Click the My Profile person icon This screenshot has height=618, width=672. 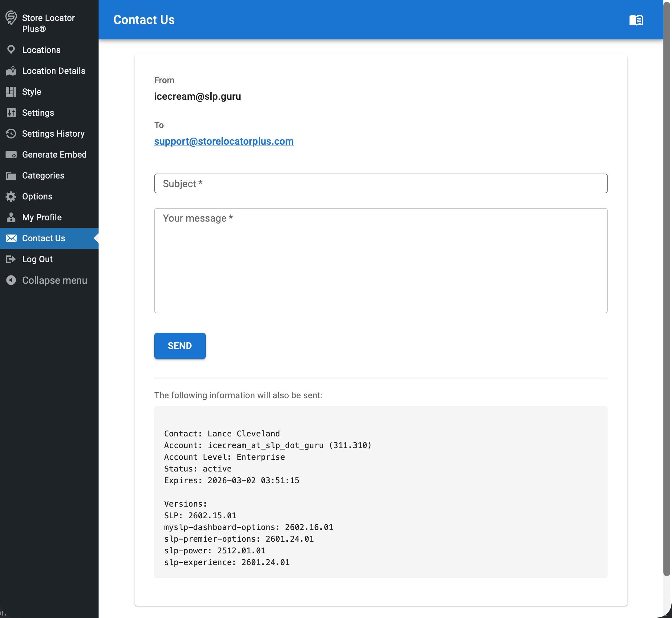[x=11, y=217]
